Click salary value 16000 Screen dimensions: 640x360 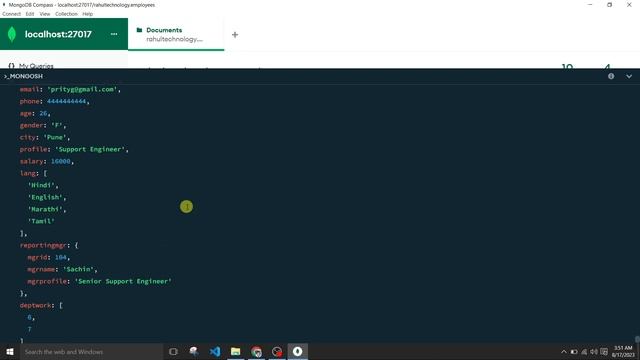point(61,161)
